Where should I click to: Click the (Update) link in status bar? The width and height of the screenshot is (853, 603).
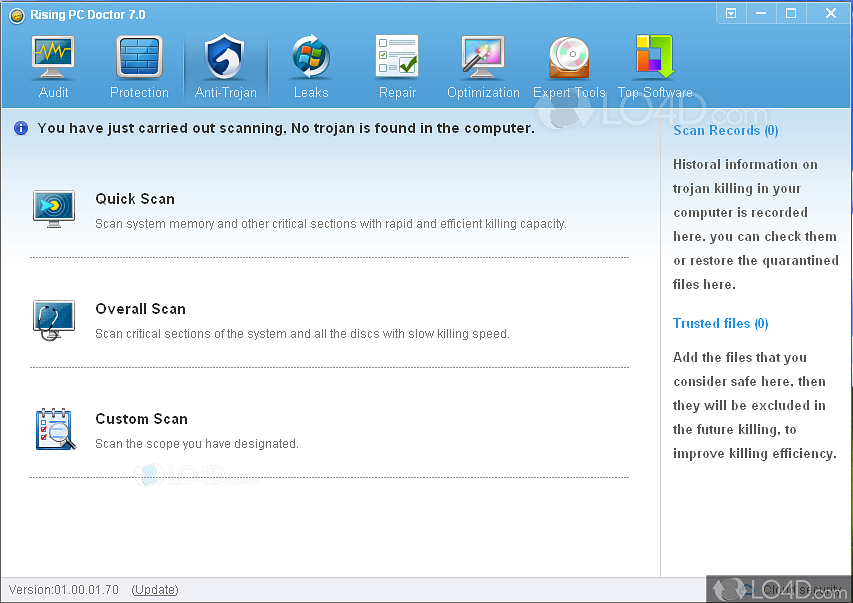(x=155, y=589)
